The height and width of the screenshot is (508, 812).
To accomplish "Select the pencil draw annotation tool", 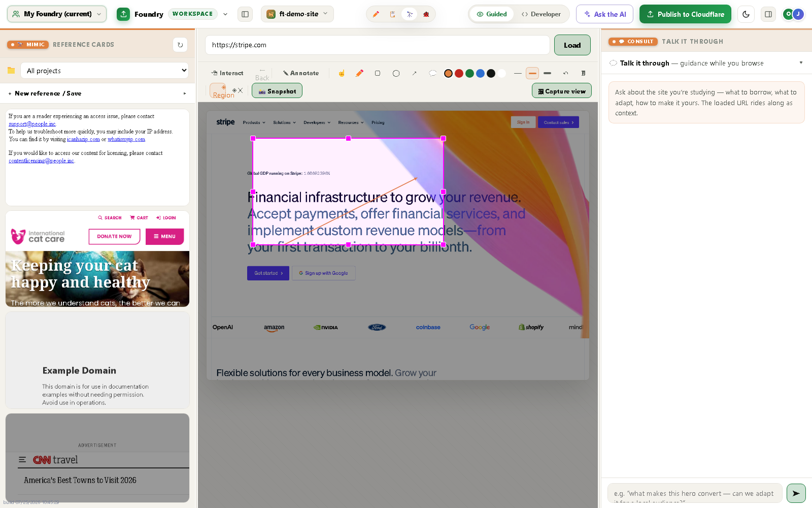I will pyautogui.click(x=359, y=73).
